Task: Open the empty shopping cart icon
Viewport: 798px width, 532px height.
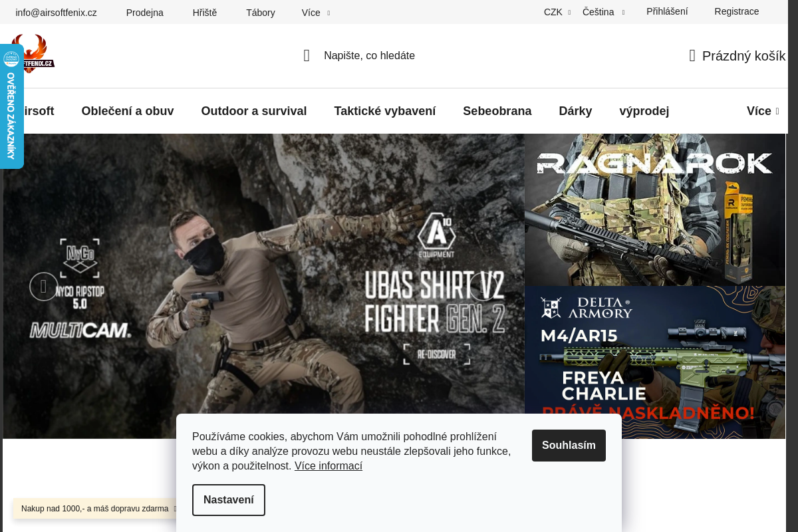Action: click(692, 56)
